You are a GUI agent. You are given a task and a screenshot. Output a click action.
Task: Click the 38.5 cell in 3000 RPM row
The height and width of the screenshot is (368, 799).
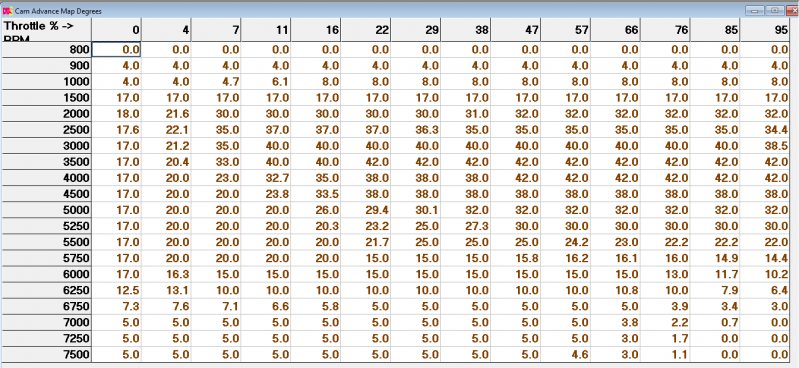[x=765, y=146]
